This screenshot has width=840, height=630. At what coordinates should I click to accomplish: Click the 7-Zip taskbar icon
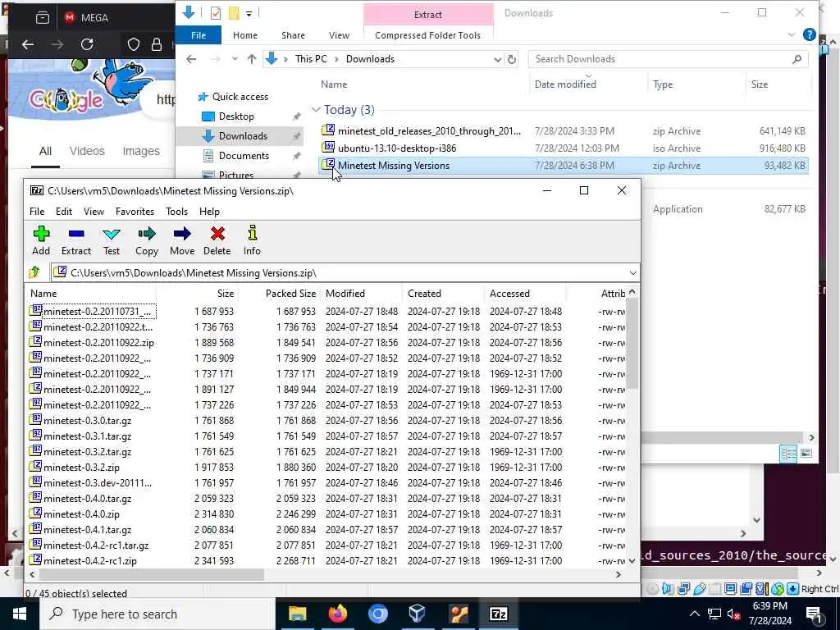498,614
